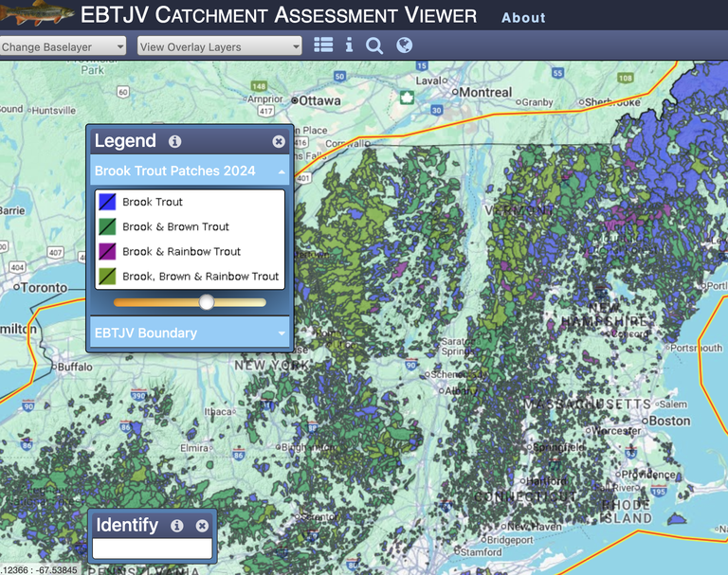
Task: Click the blue Brook Trout legend swatch
Action: tap(107, 203)
